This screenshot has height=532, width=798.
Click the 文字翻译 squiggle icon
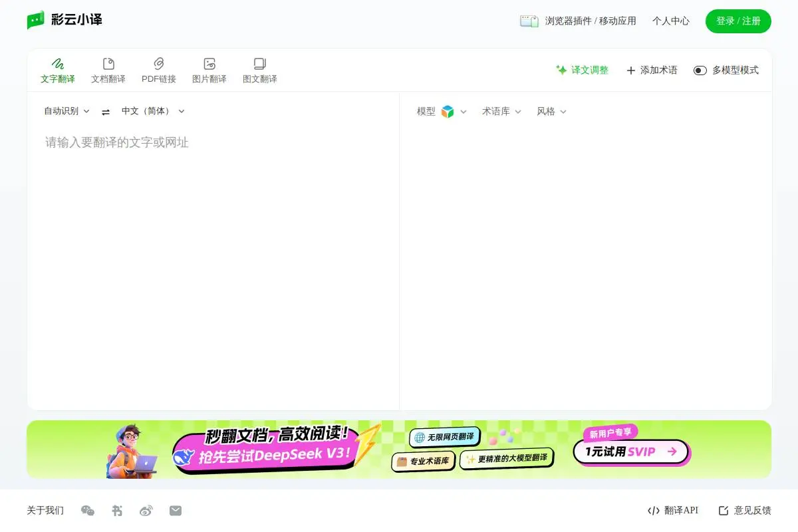(58, 64)
